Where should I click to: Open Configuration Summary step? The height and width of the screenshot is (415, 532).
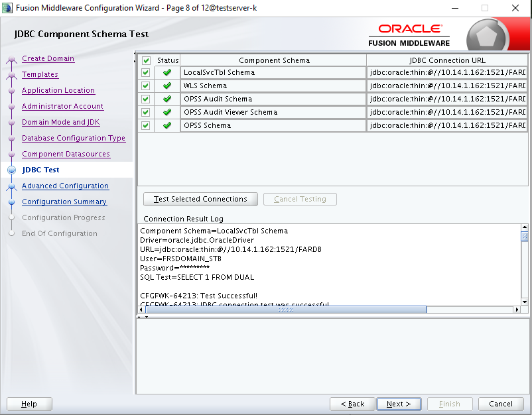64,202
